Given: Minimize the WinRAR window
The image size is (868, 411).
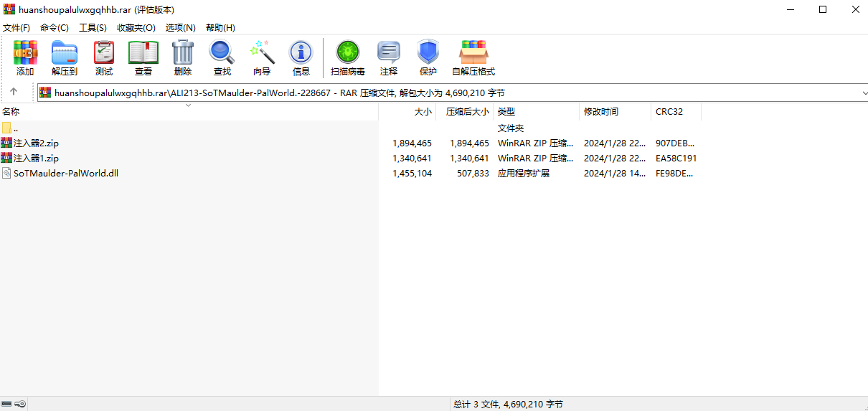Looking at the screenshot, I should [x=790, y=9].
